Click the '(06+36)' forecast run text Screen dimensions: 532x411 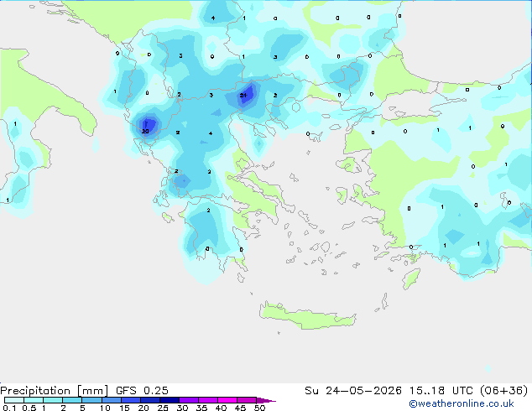pyautogui.click(x=504, y=391)
